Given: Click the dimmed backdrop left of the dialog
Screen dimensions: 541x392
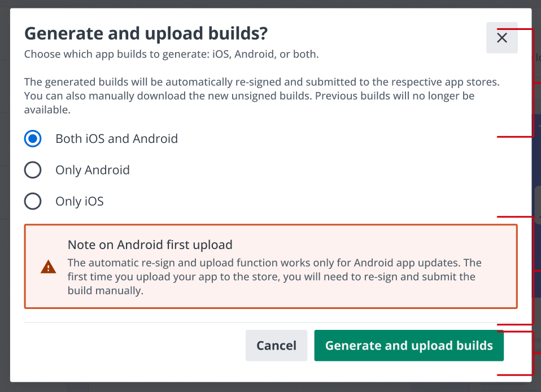Looking at the screenshot, I should 5,198.
